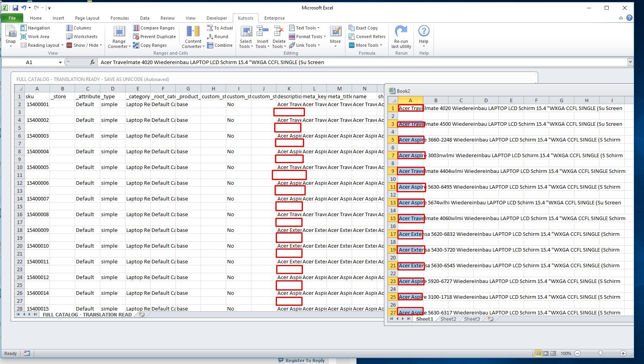
Task: Click the description header cell in catalog
Action: click(x=289, y=96)
